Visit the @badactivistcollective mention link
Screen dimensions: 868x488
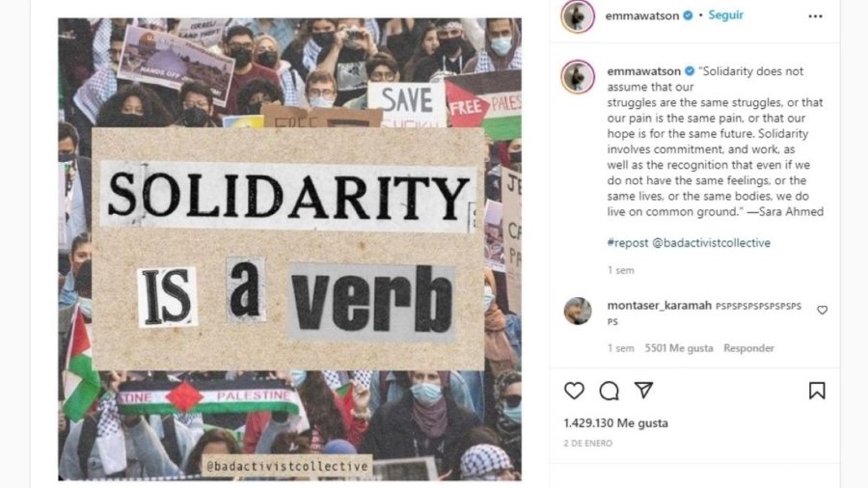[x=712, y=242]
